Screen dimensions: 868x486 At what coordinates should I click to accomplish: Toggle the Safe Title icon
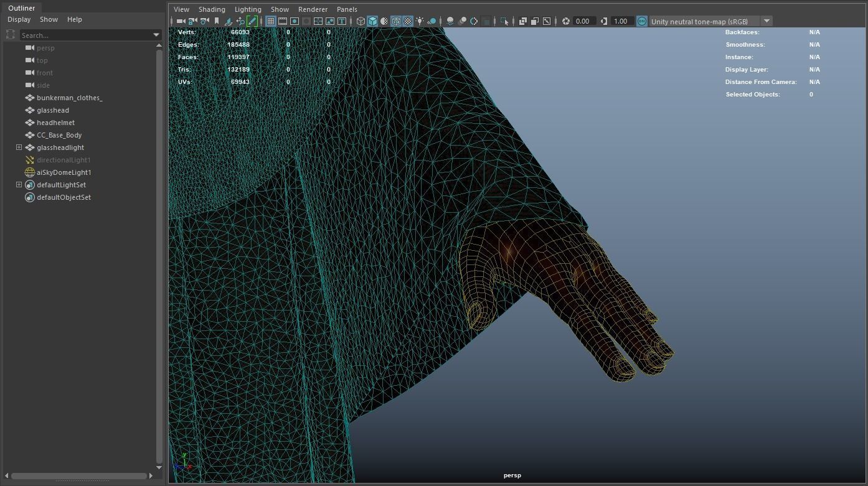[342, 21]
